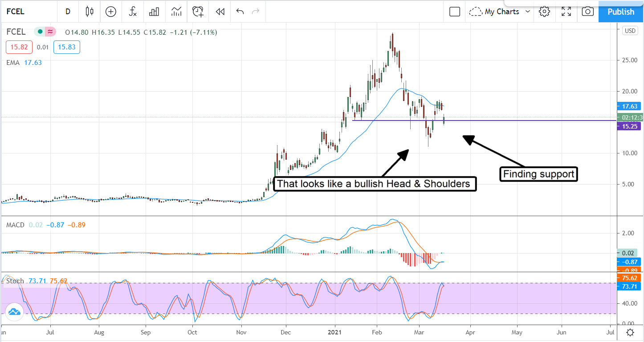644x342 pixels.
Task: Toggle the pink approximate-data indicator icon
Action: pos(50,32)
